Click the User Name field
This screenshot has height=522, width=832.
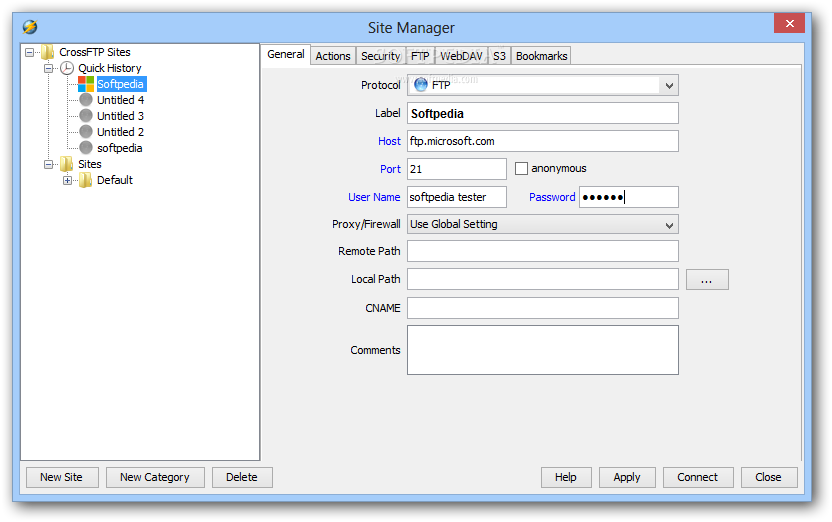457,197
